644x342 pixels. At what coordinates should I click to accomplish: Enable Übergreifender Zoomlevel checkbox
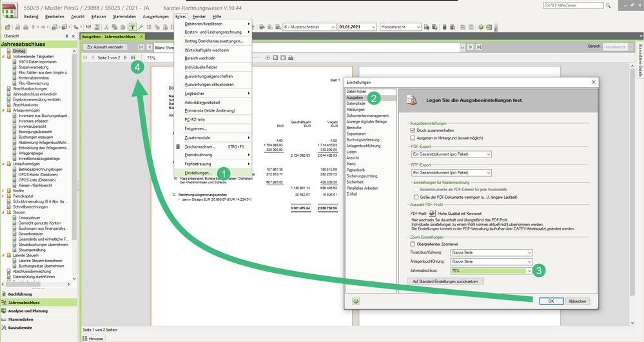(x=413, y=244)
